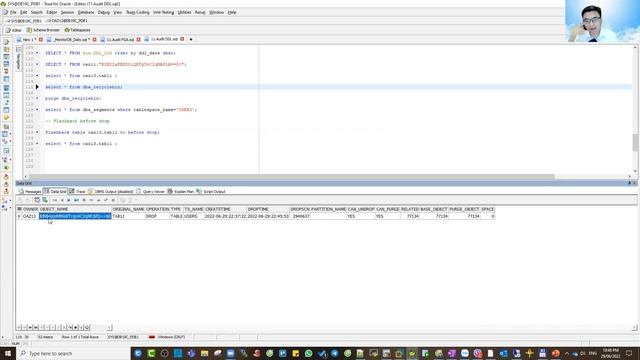
Task: Close the 11.Audit FGA.sql tab
Action: pyautogui.click(x=138, y=40)
